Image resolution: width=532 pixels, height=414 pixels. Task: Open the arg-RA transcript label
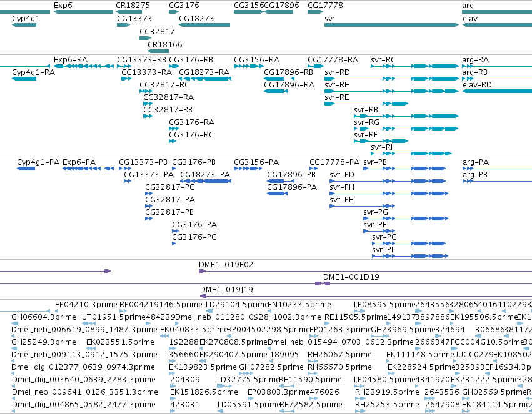(475, 60)
